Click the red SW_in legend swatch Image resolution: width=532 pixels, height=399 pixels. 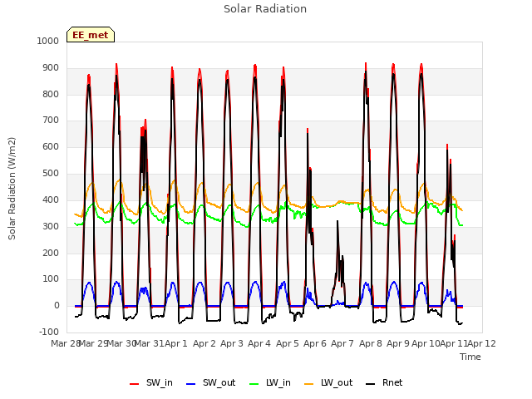tap(135, 384)
